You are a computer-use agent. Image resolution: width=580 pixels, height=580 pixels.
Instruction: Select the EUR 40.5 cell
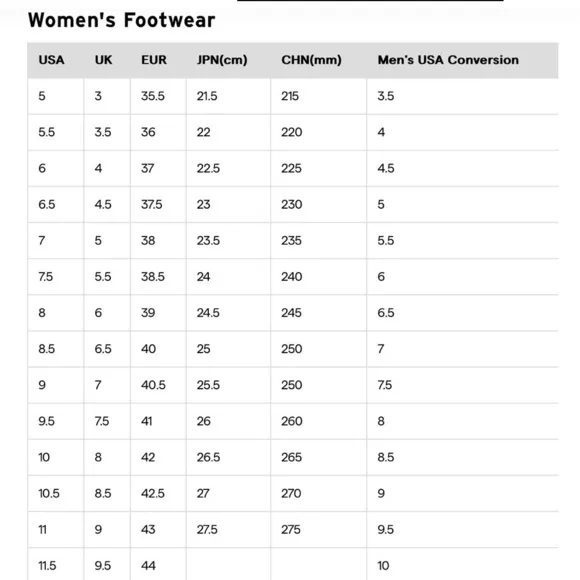[158, 385]
